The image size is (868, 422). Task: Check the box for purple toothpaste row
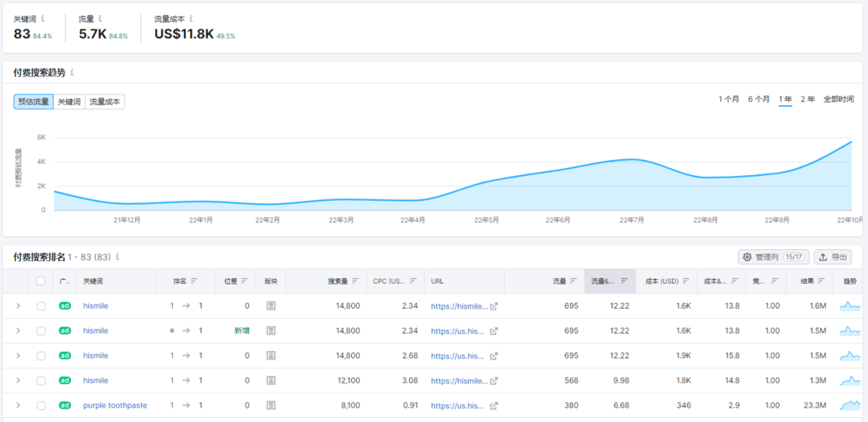[x=40, y=405]
